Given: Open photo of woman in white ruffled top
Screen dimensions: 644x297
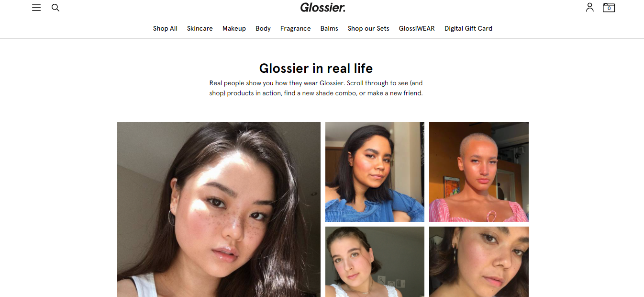Looking at the screenshot, I should tap(375, 262).
